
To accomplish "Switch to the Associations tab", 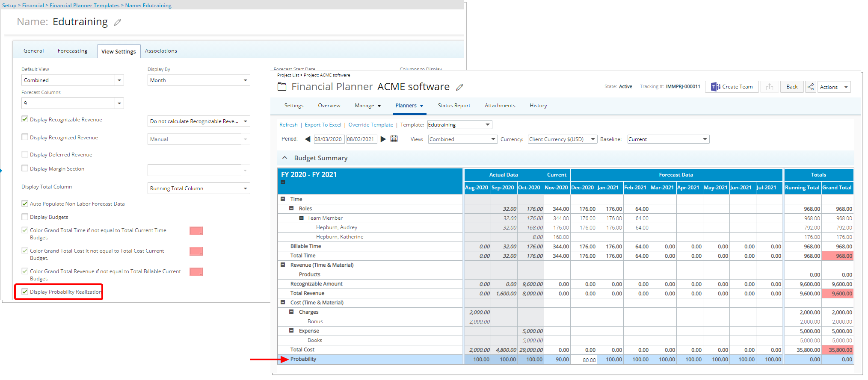I will coord(161,50).
